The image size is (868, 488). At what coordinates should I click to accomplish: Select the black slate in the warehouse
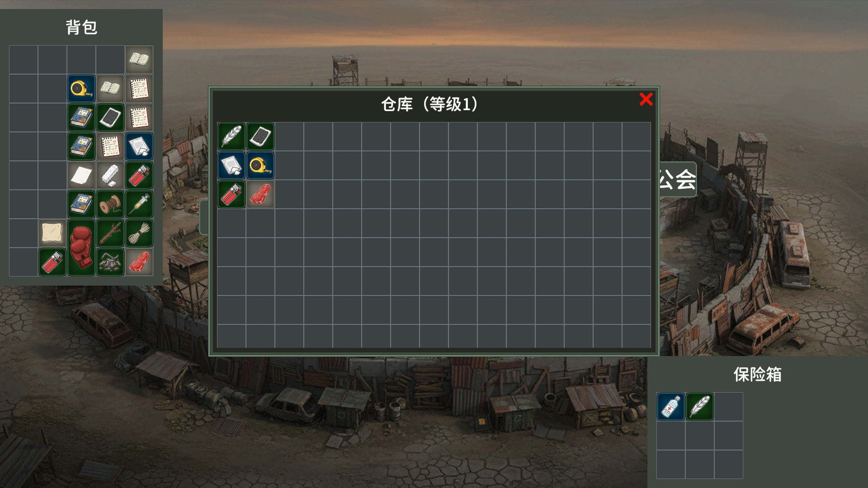tap(260, 136)
